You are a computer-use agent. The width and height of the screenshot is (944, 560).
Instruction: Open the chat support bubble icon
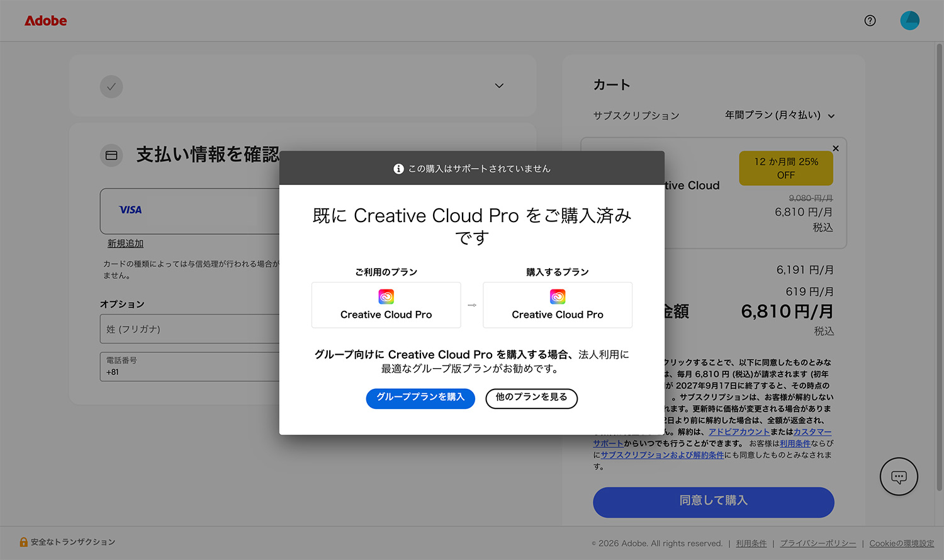point(899,476)
